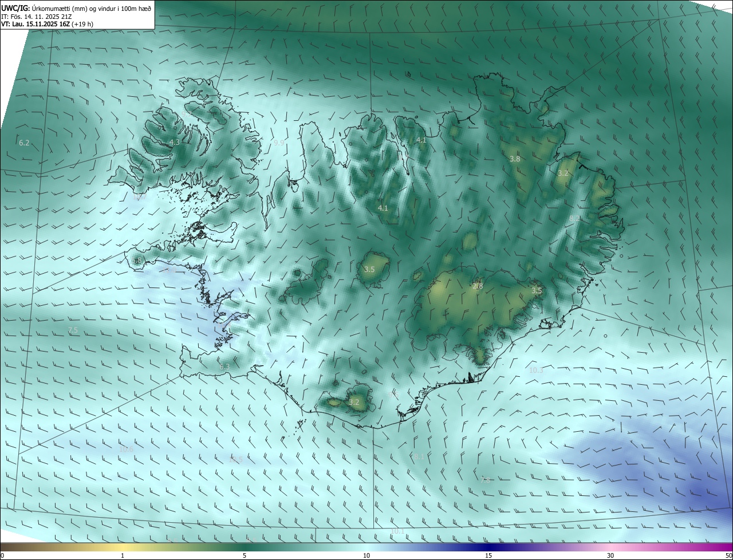Screen dimensions: 733x560
Task: Click the 1 tick on the color scale
Action: point(123,555)
